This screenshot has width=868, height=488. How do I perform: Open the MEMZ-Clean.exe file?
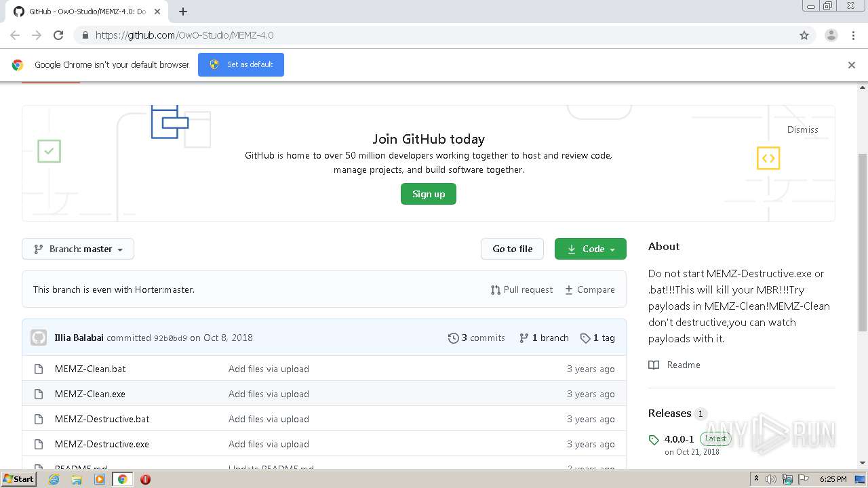[90, 394]
